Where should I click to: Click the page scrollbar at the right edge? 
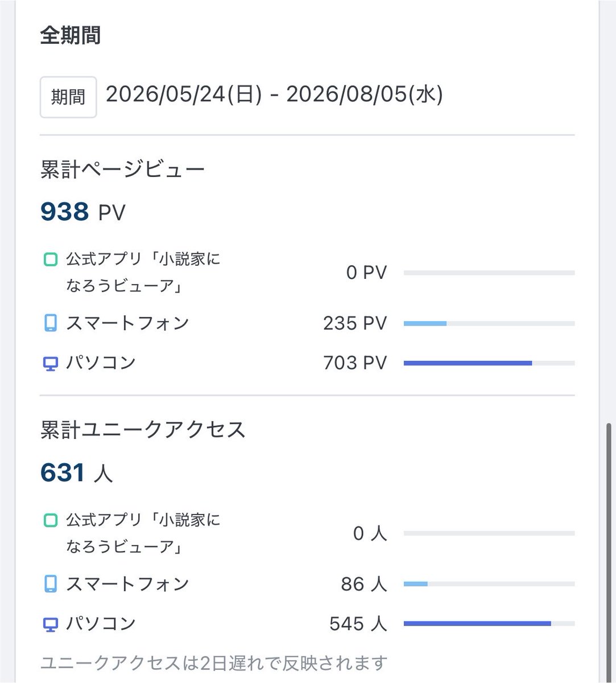click(609, 552)
